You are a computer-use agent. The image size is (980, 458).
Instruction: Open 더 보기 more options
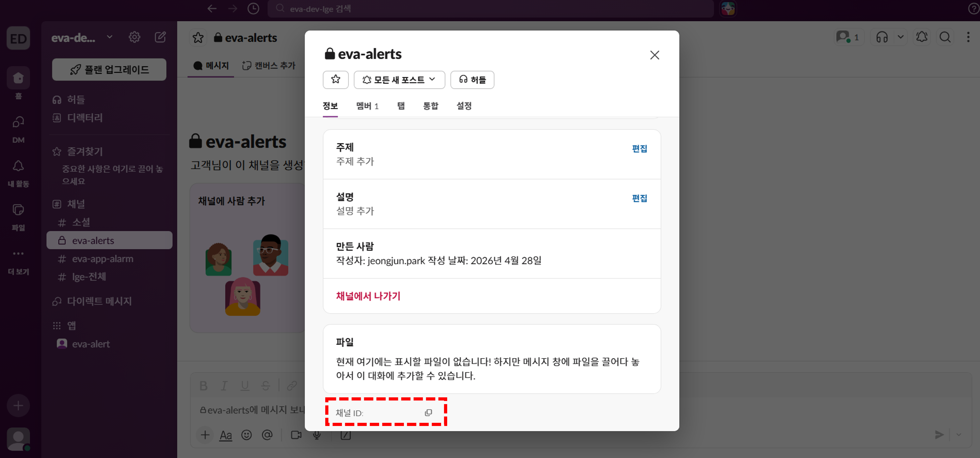(18, 261)
